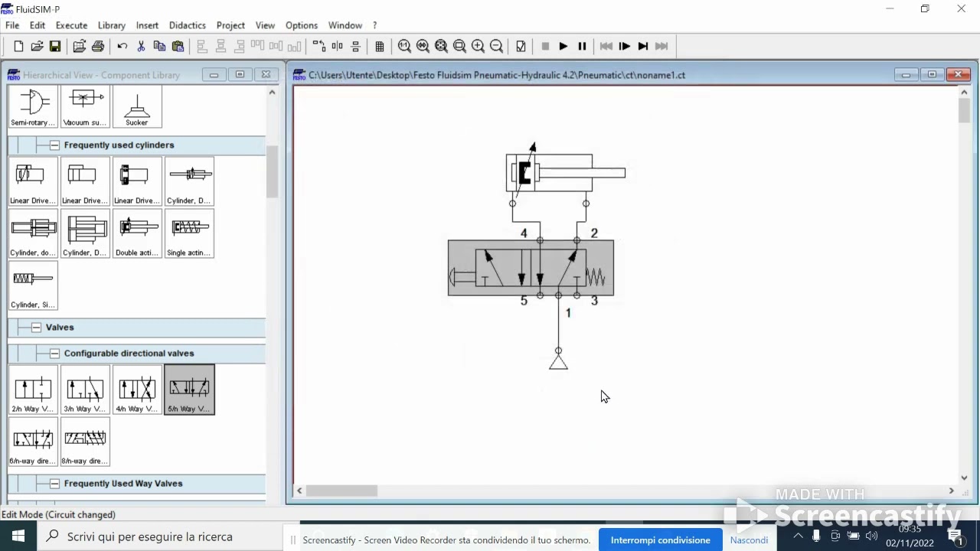Select the Semi-rotary actuator component

pos(33,106)
